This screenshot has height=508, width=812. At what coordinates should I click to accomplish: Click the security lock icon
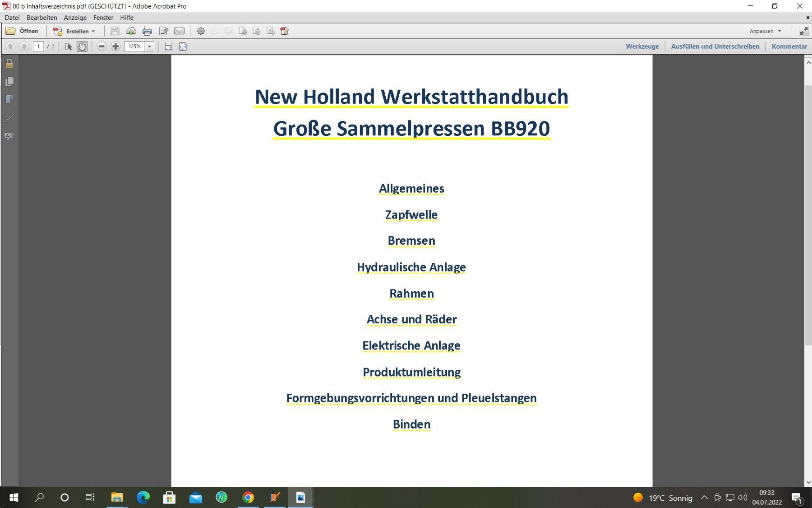tap(9, 64)
